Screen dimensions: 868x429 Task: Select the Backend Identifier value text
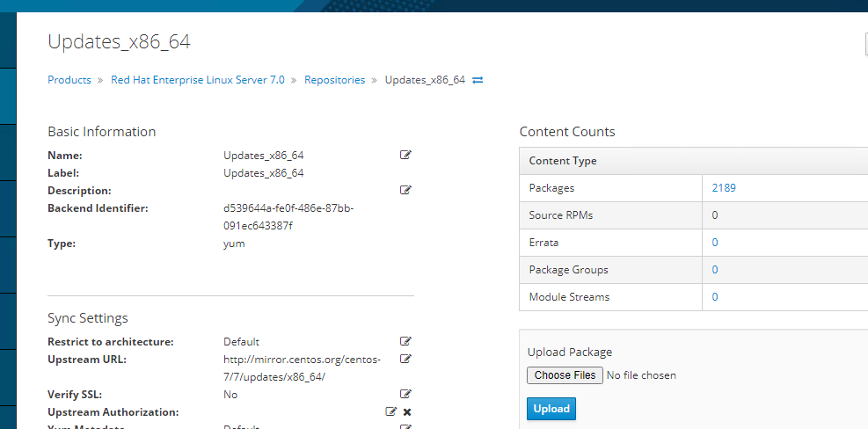pos(288,217)
